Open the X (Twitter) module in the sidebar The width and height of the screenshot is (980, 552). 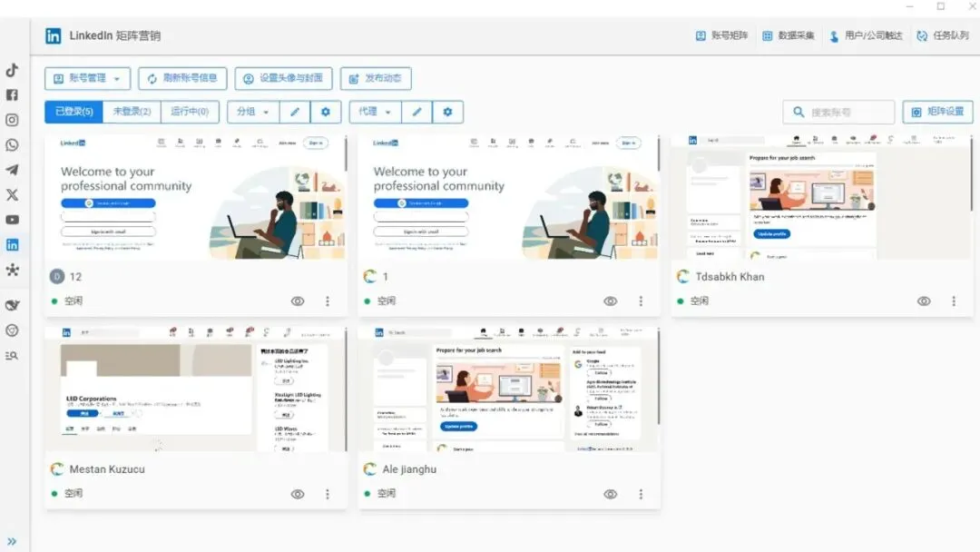pyautogui.click(x=12, y=195)
